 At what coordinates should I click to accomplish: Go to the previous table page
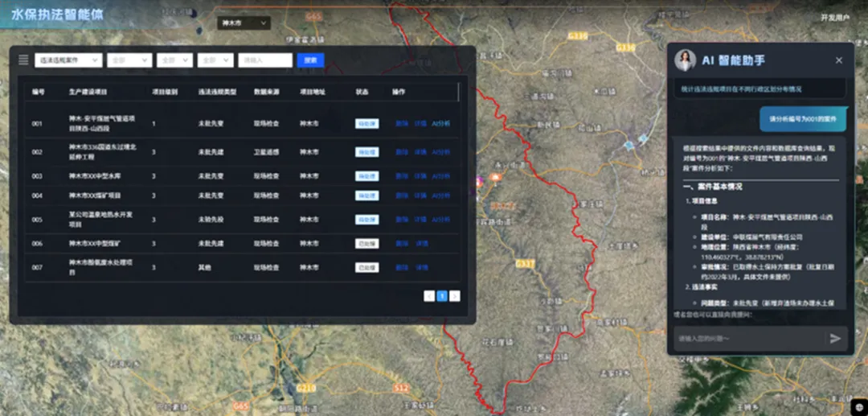click(429, 295)
